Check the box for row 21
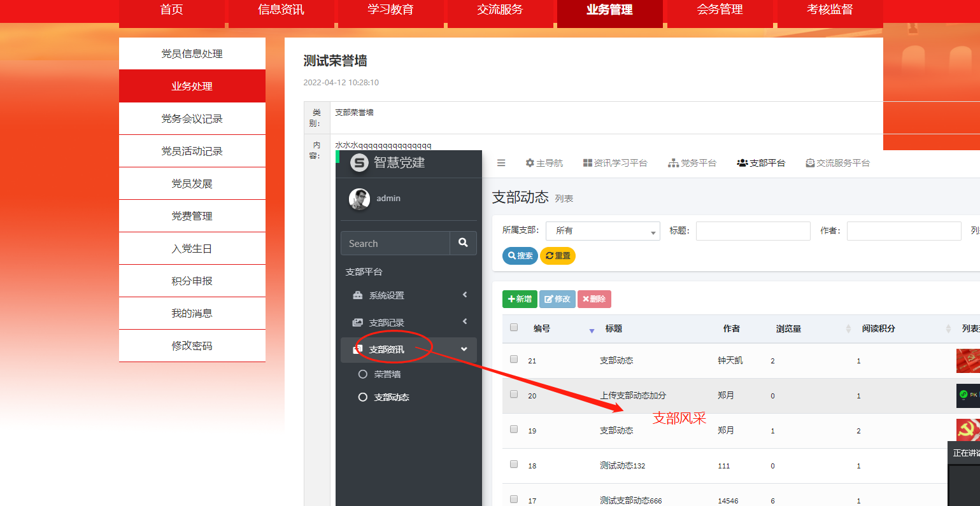This screenshot has width=980, height=506. (x=514, y=360)
